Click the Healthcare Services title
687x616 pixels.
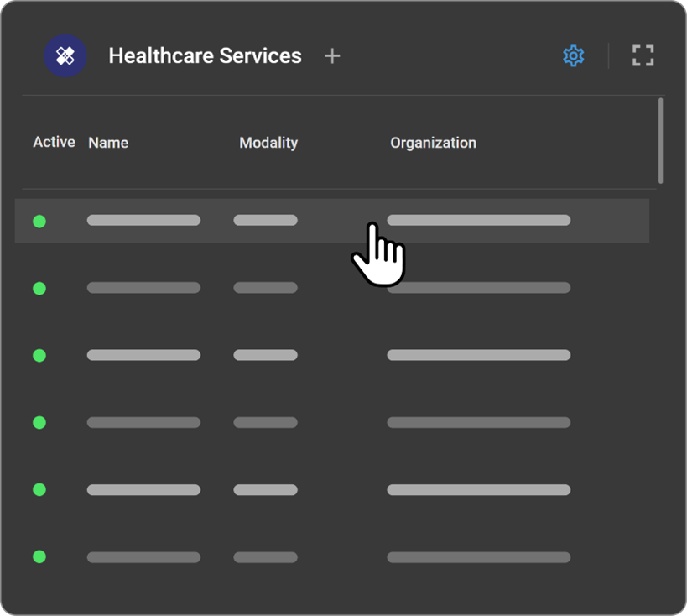205,56
